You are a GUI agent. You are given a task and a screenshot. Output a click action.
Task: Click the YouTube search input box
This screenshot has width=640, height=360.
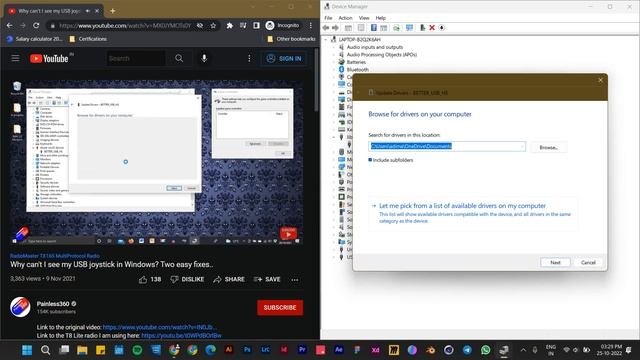136,58
